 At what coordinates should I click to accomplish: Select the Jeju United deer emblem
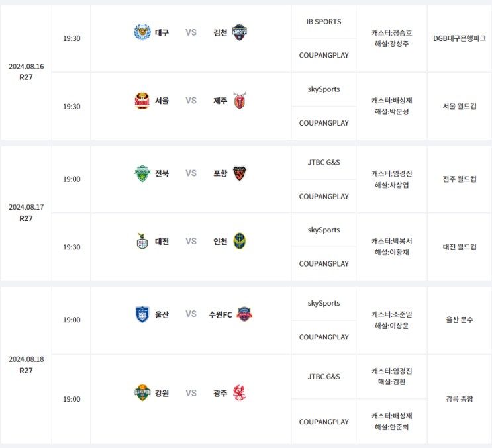(240, 101)
